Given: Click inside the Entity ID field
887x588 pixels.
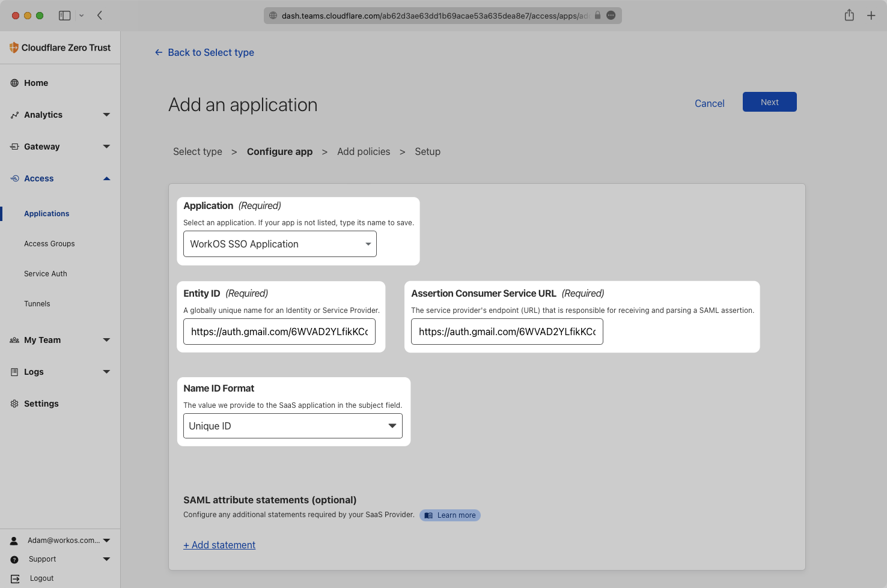Looking at the screenshot, I should [279, 332].
